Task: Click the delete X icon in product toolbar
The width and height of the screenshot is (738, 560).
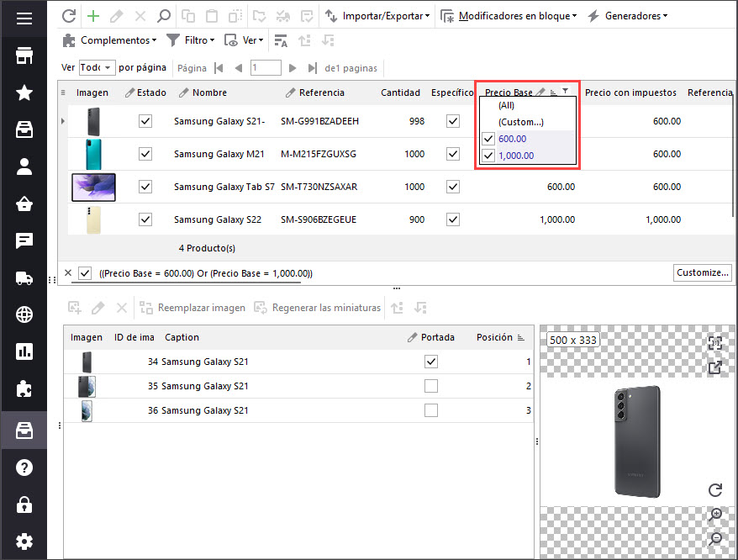Action: [140, 16]
